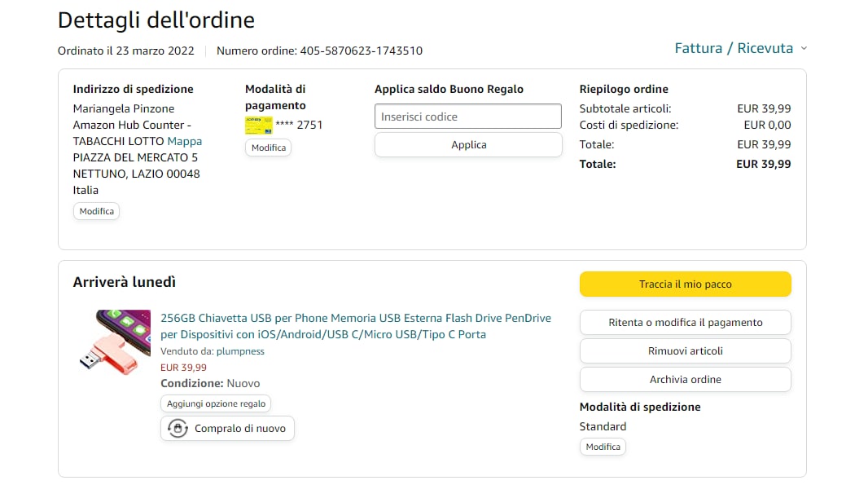
Task: Visit the seller plumpness link
Action: (x=240, y=351)
